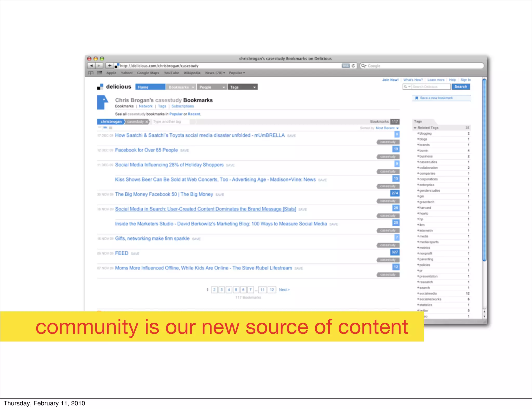Click SAVE beside Gifts, networking bookmark
Screen dimensions: 532x409
tap(196, 239)
